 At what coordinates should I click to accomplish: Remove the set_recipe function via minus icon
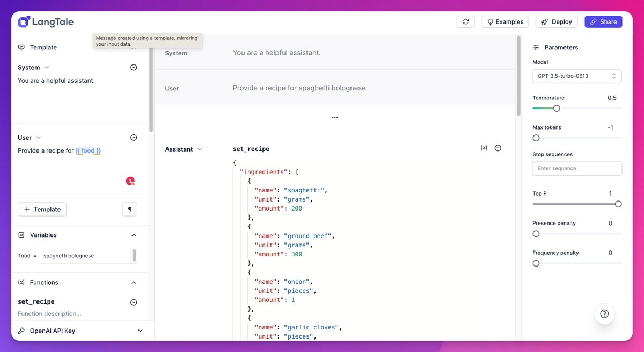(x=133, y=302)
